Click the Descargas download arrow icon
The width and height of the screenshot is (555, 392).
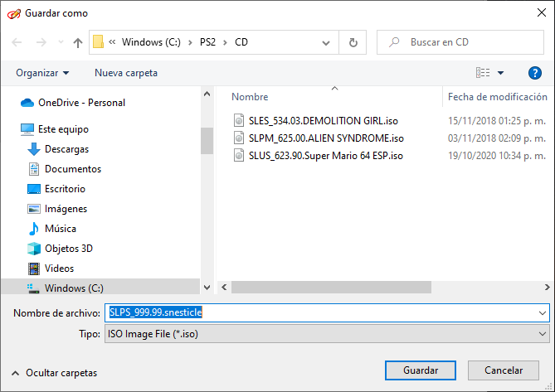(34, 149)
